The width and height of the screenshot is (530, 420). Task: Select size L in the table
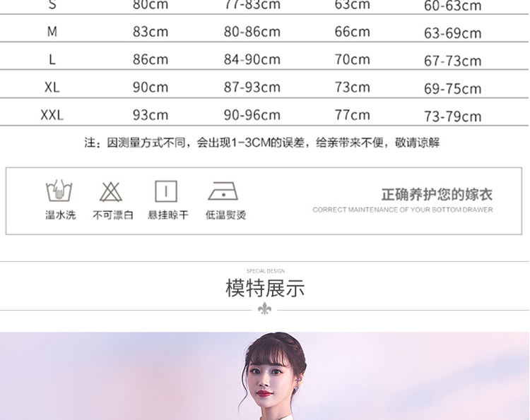tap(52, 59)
